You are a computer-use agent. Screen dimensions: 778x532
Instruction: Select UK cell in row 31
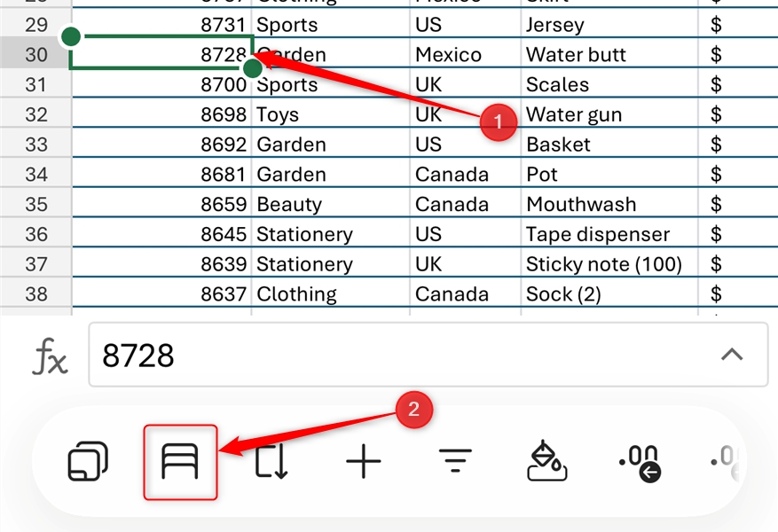click(466, 84)
